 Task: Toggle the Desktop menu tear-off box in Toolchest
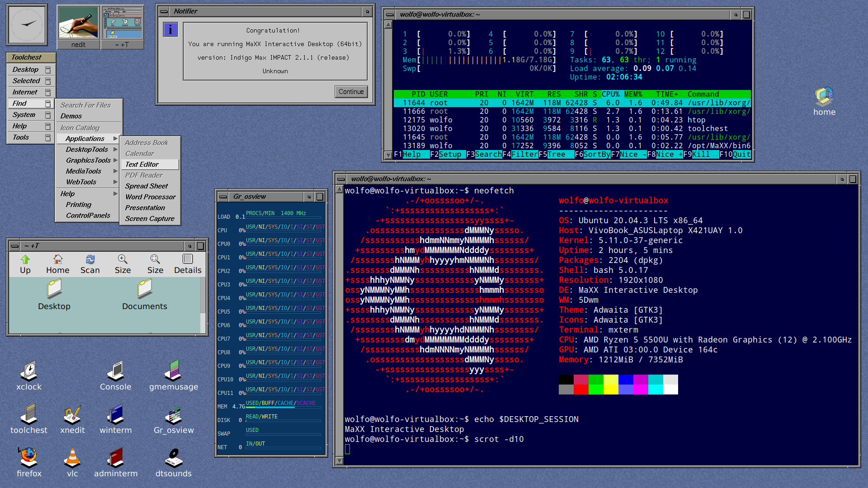click(x=48, y=70)
